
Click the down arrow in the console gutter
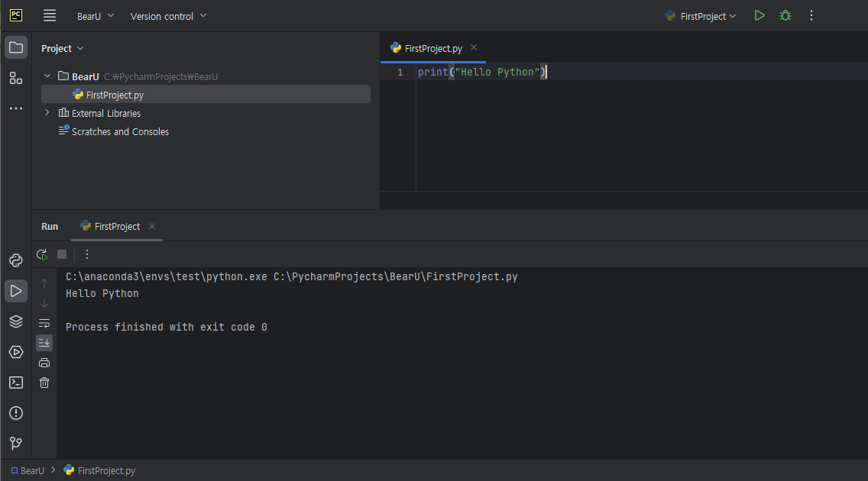pos(44,303)
